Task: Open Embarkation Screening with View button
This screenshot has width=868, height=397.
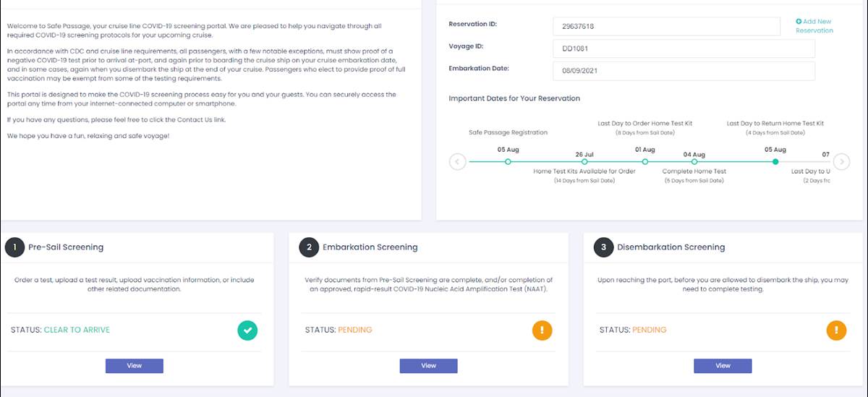Action: (x=428, y=366)
